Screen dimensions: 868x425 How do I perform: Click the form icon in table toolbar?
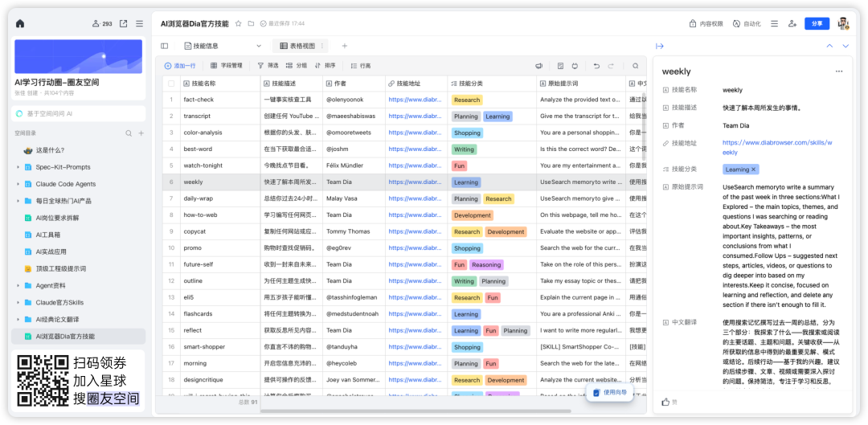click(x=560, y=66)
